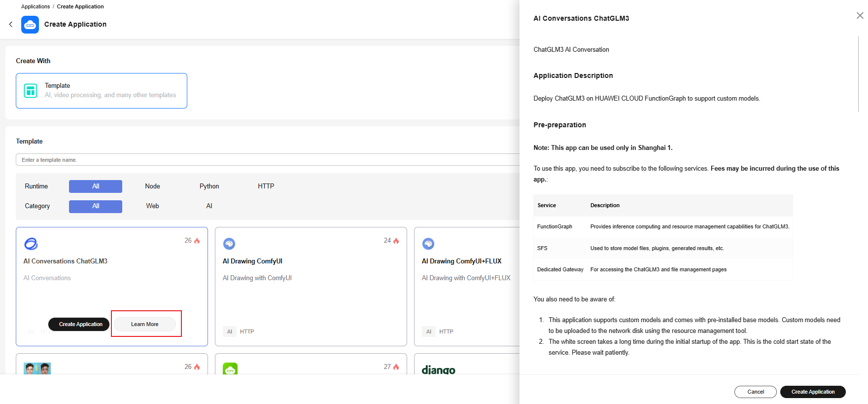Click the flame icon on ChatGLM3 card

pos(197,241)
